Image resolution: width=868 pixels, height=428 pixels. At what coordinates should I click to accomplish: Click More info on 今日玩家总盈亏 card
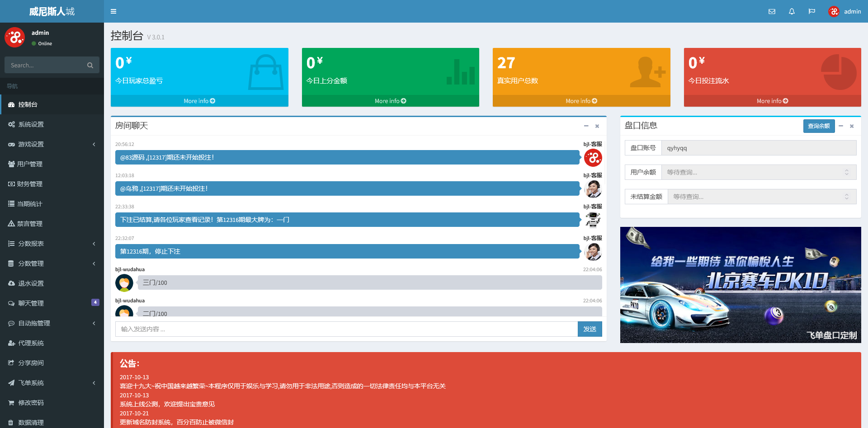pyautogui.click(x=199, y=101)
